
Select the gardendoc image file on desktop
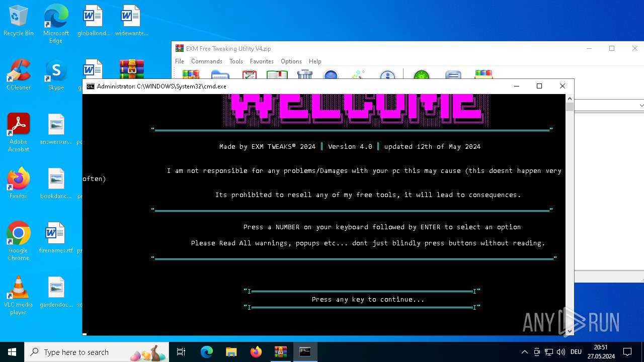56,292
